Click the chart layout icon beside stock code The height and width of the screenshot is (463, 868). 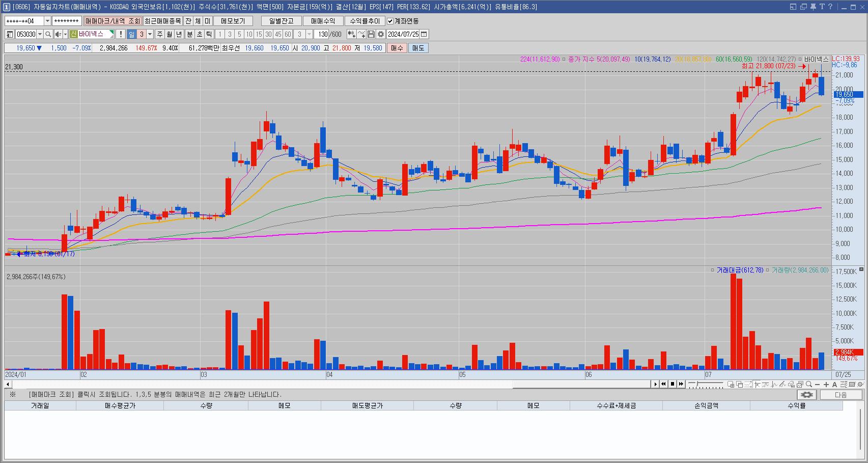pos(10,34)
